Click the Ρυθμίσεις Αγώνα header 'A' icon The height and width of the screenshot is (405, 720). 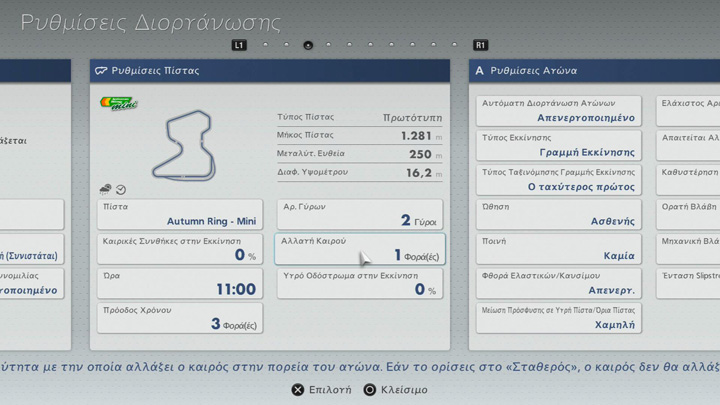tap(480, 71)
